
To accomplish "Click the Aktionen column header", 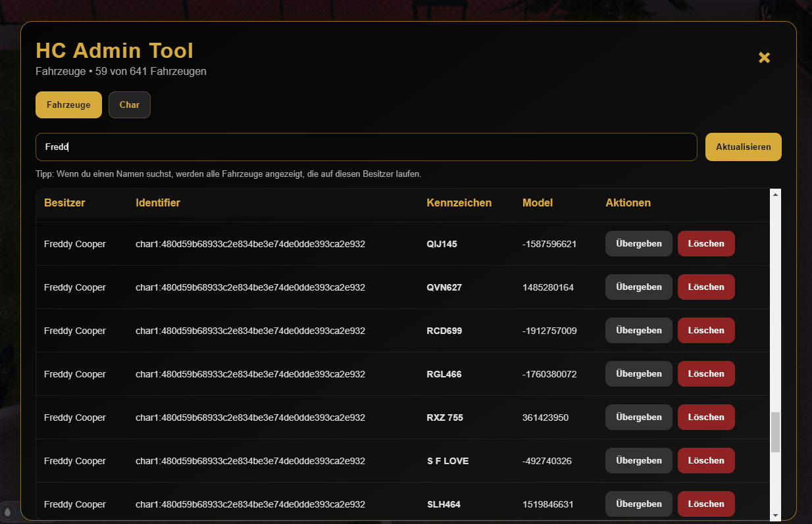I will [628, 202].
